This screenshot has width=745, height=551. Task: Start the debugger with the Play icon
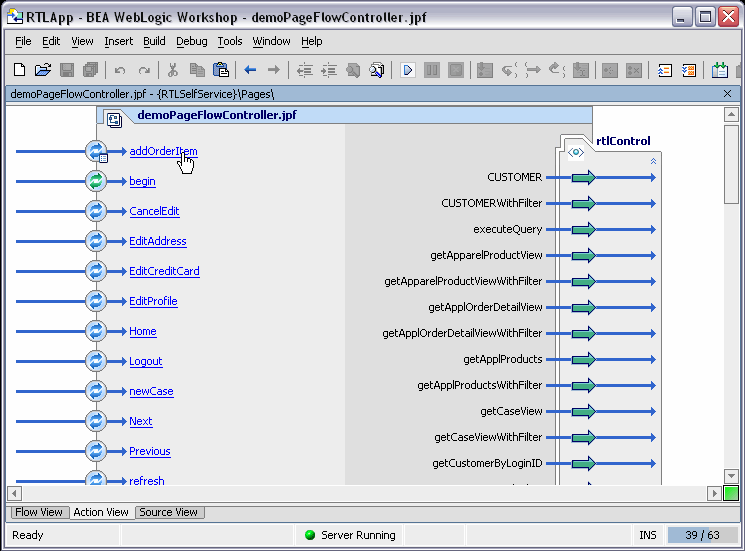pyautogui.click(x=408, y=70)
